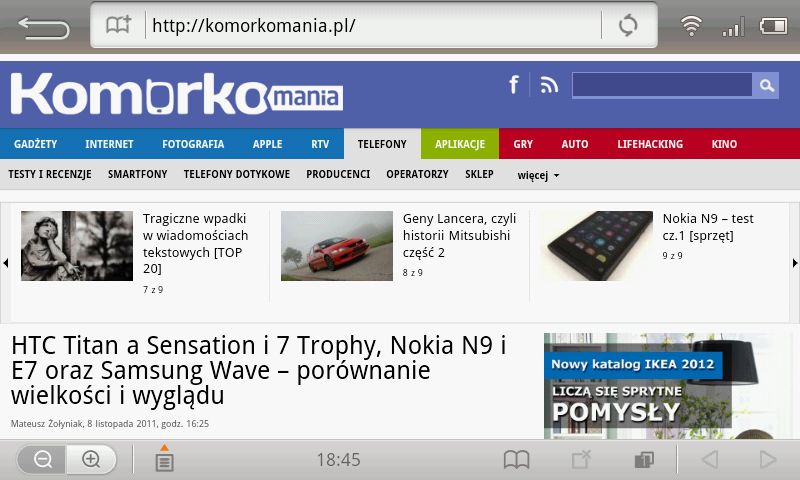Add bookmark using the book-plus icon

[x=118, y=24]
